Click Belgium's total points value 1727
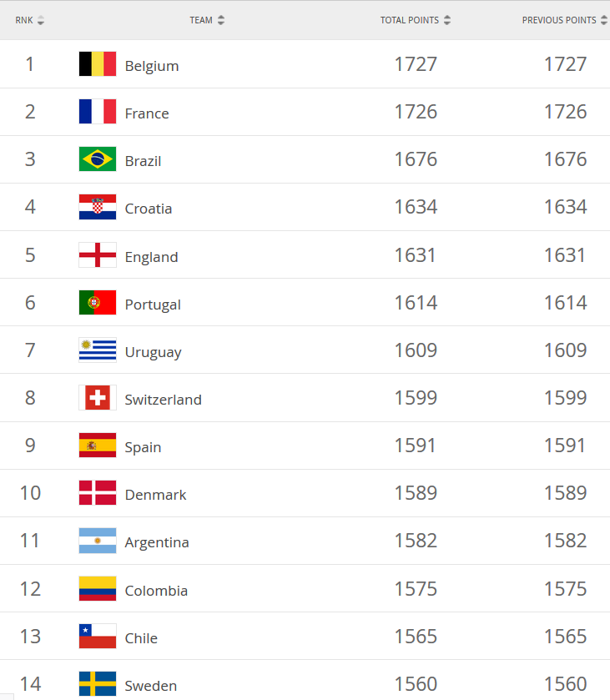 point(416,64)
